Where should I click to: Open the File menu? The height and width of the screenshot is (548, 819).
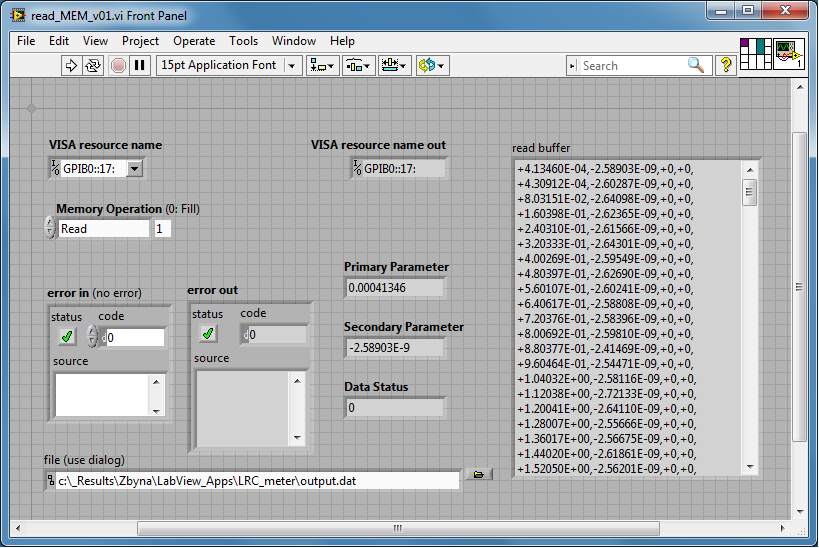(x=26, y=41)
